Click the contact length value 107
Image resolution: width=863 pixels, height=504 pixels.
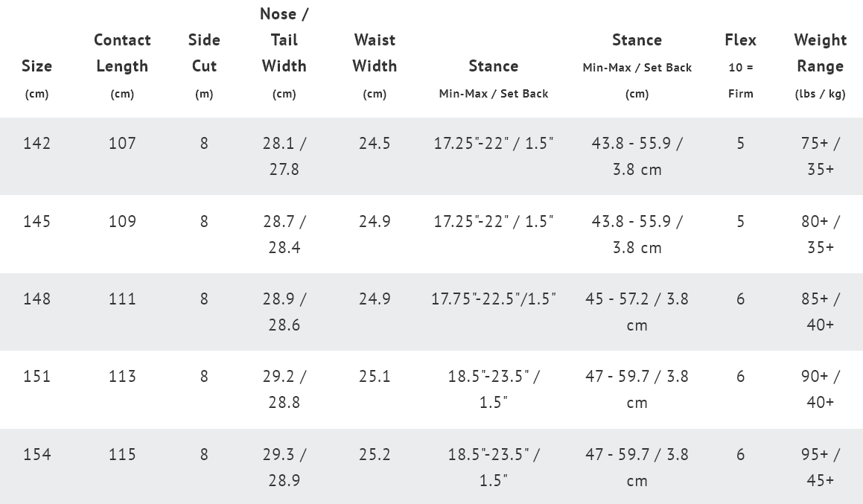click(122, 143)
